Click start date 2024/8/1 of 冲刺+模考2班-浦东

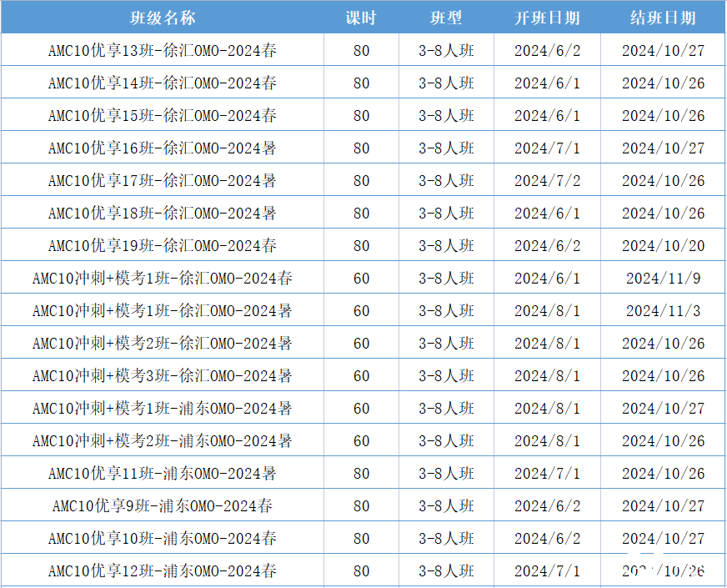click(547, 440)
